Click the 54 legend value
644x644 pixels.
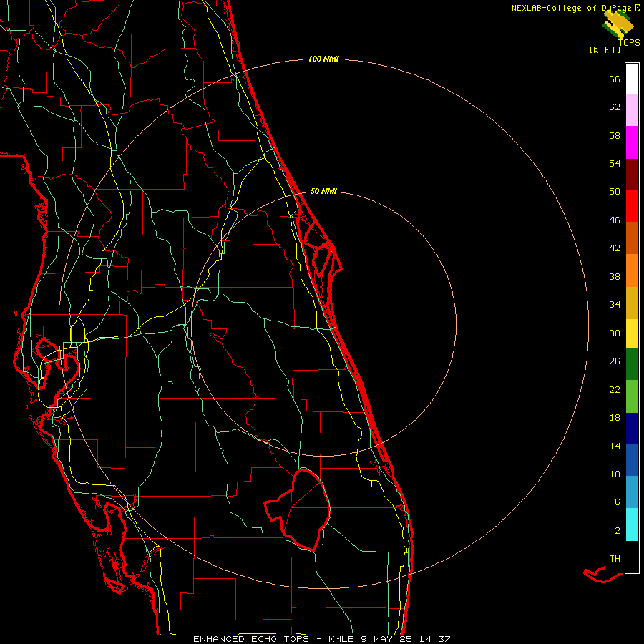[x=615, y=163]
